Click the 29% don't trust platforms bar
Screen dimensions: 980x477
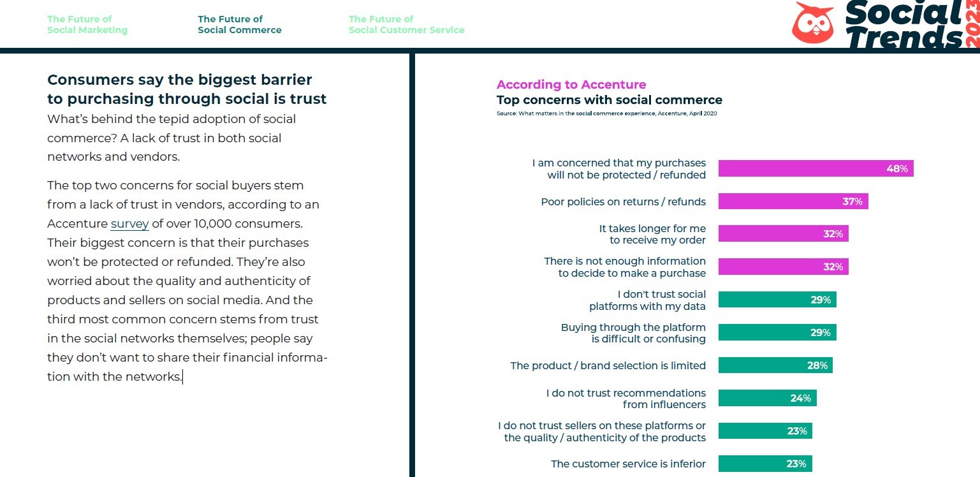click(777, 300)
